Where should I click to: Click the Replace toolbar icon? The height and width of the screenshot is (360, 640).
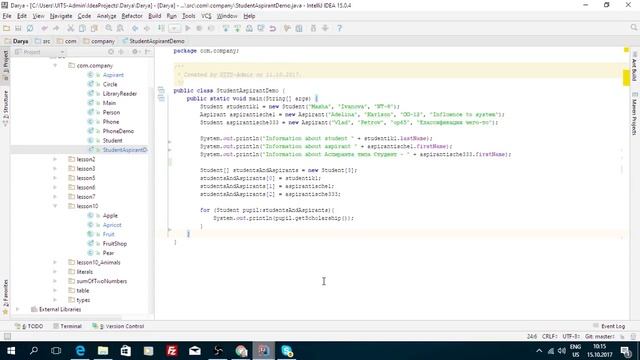[120, 28]
